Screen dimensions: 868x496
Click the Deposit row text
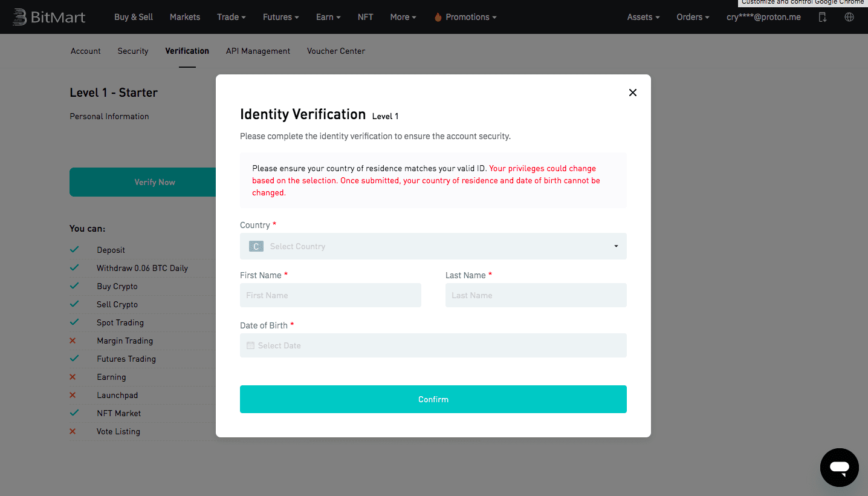[x=111, y=250]
